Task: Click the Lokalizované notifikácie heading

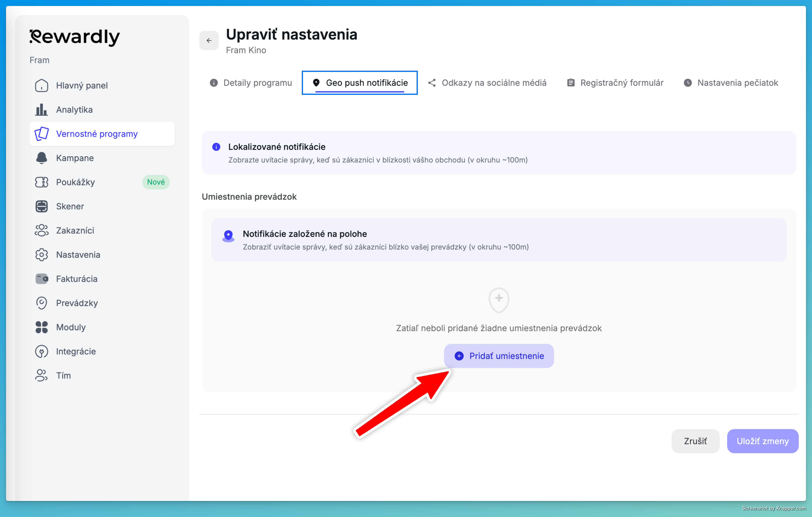Action: coord(277,147)
